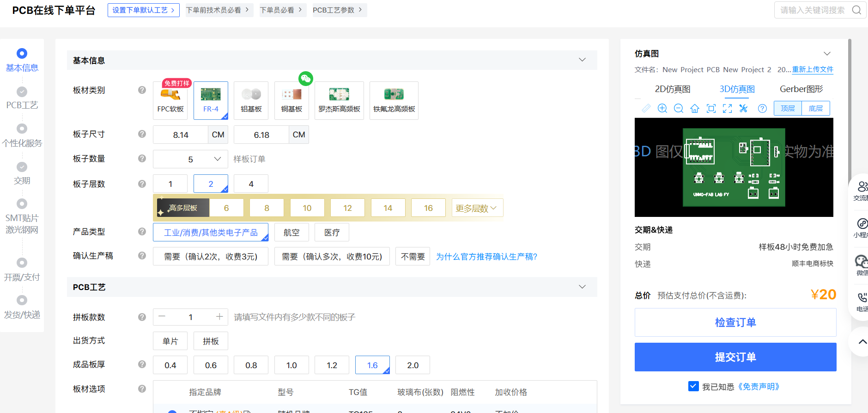
Task: Open the 小程序 mini-program side icon
Action: point(861,228)
